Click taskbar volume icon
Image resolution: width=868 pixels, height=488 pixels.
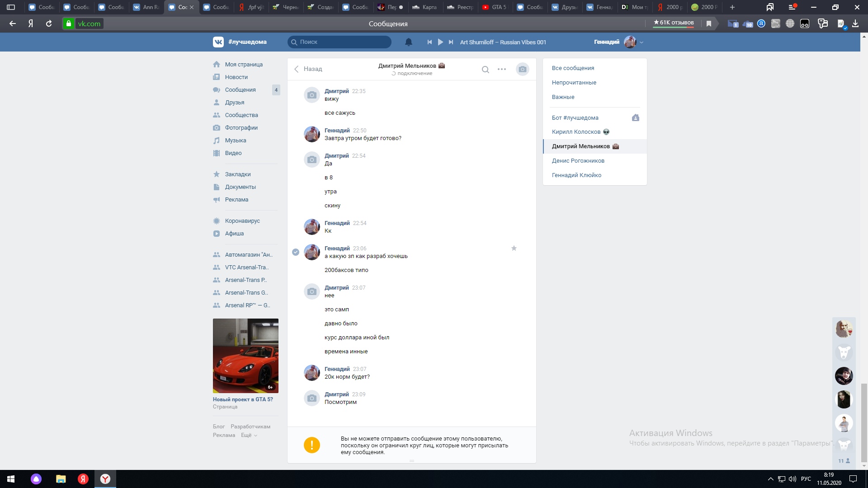click(x=792, y=479)
